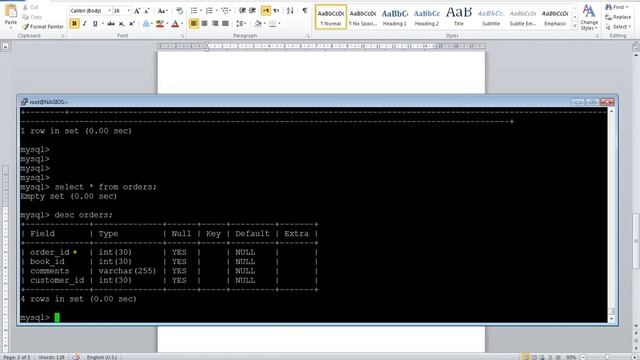This screenshot has width=640, height=360.
Task: Click the Shrink Font icon
Action: coord(147,11)
